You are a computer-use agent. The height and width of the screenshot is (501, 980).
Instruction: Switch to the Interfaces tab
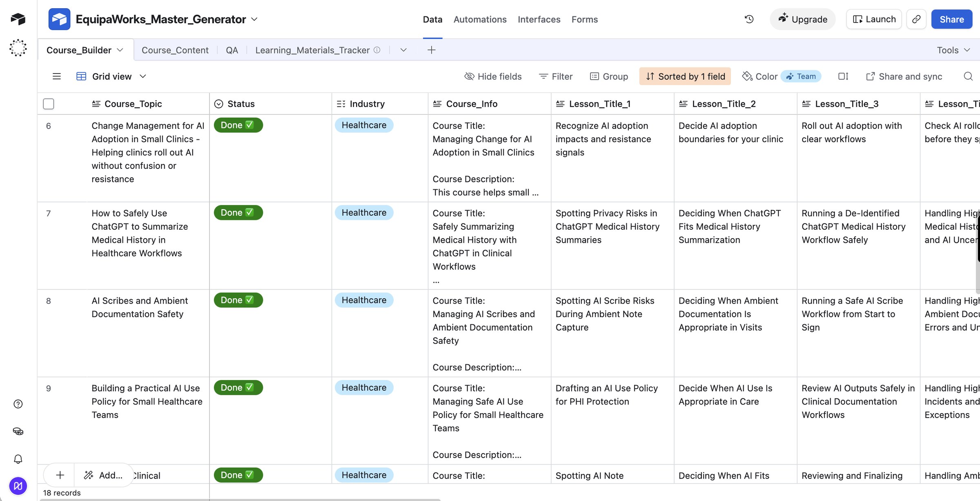click(x=539, y=19)
